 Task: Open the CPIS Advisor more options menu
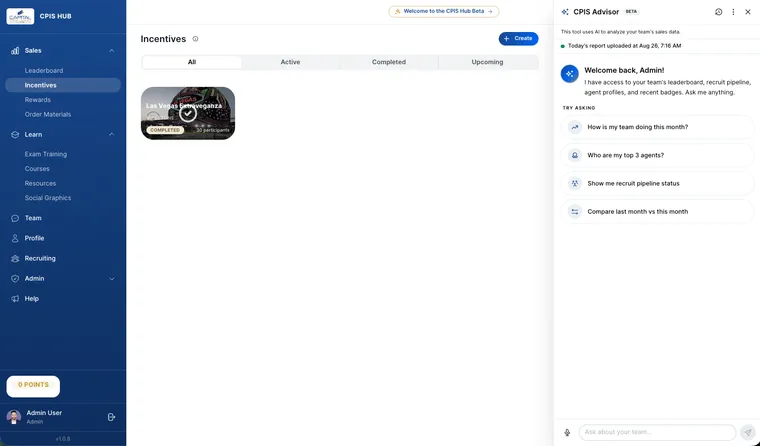point(733,12)
